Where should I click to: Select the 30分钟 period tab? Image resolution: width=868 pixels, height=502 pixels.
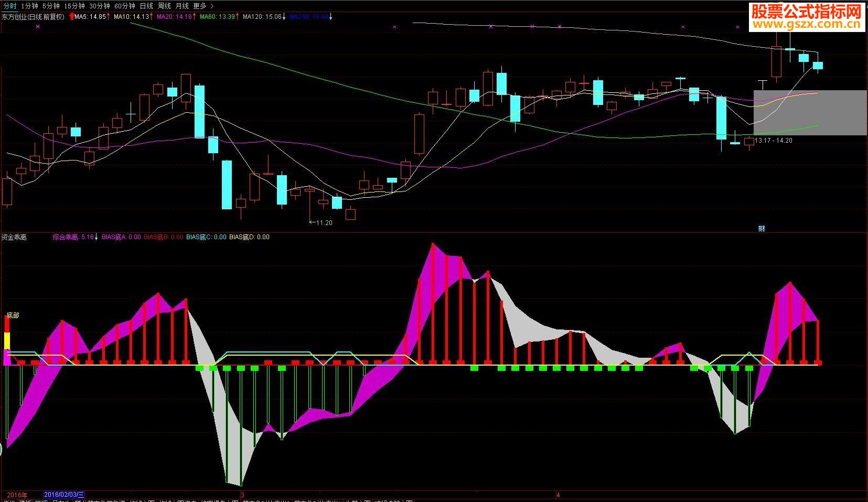[x=99, y=6]
